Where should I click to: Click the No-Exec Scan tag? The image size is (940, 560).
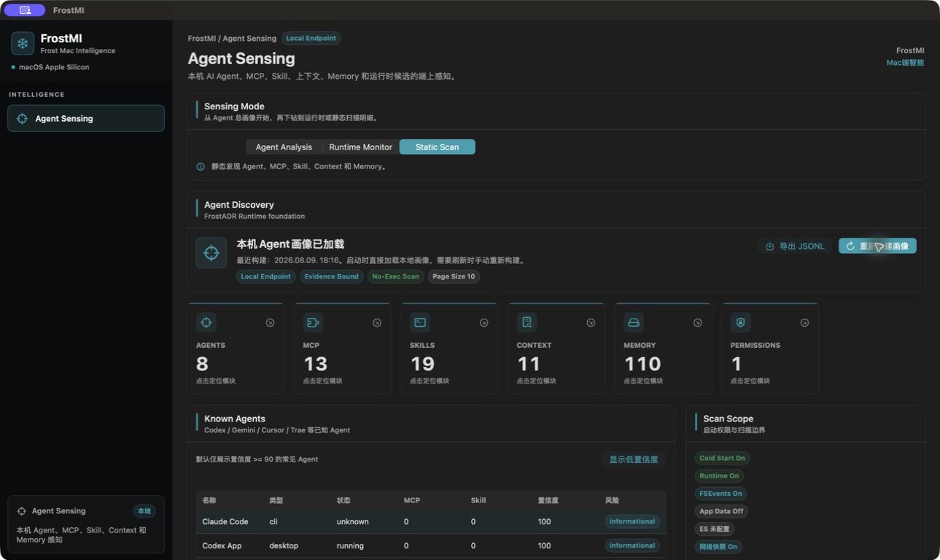click(395, 276)
